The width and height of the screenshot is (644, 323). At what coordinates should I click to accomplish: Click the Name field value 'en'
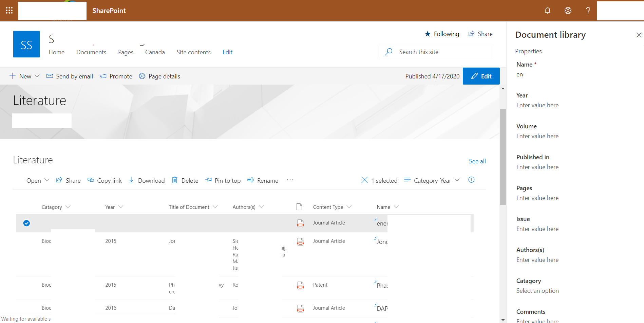519,75
